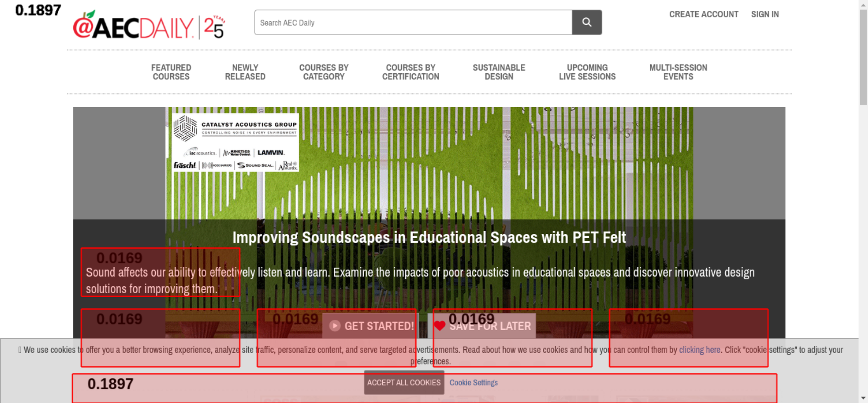Screen dimensions: 868x403
Task: Open the Featured Courses menu item
Action: pos(171,72)
